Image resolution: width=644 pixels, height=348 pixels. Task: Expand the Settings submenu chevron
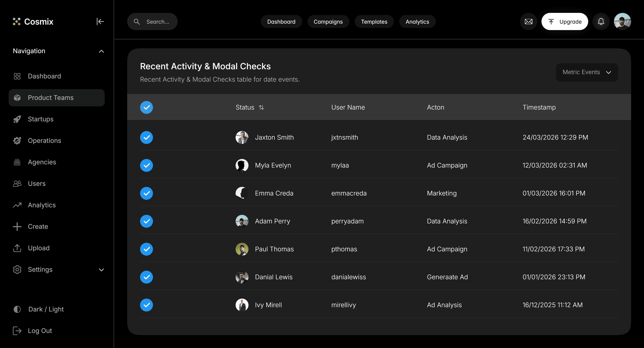point(101,270)
